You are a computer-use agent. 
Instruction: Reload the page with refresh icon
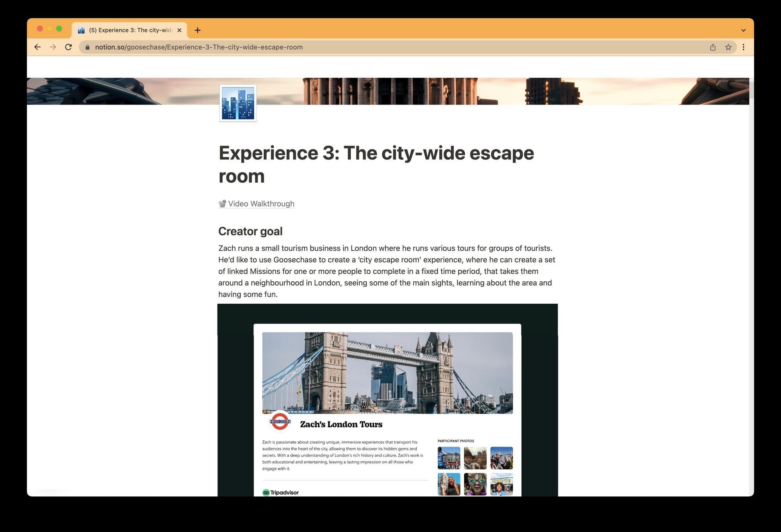pos(68,47)
